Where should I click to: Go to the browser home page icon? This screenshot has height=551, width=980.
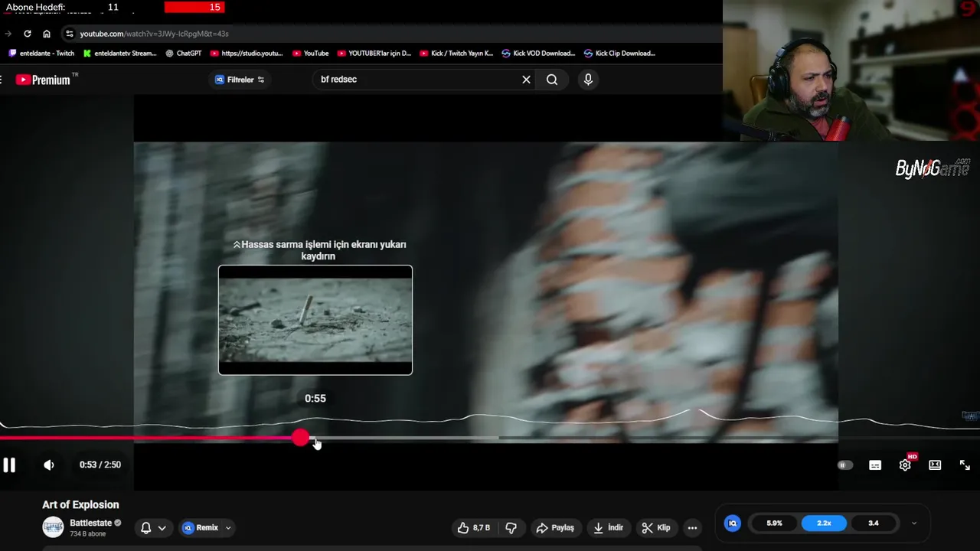(47, 34)
